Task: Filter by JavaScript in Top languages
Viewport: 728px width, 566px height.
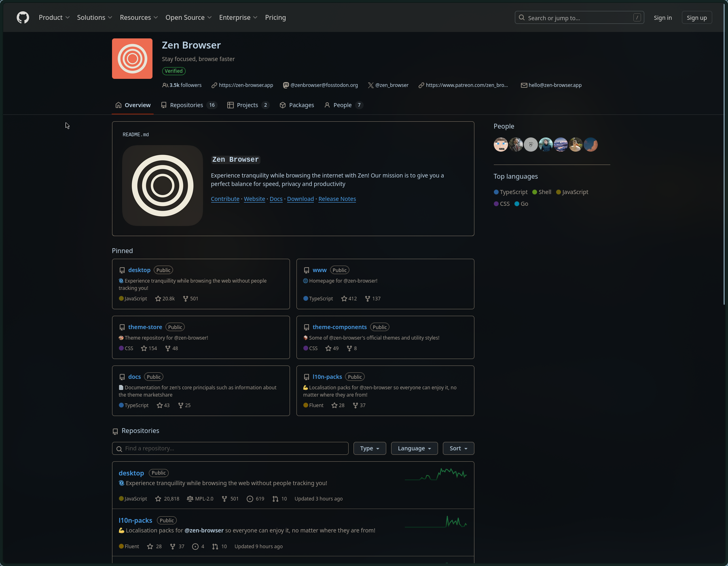Action: (572, 192)
